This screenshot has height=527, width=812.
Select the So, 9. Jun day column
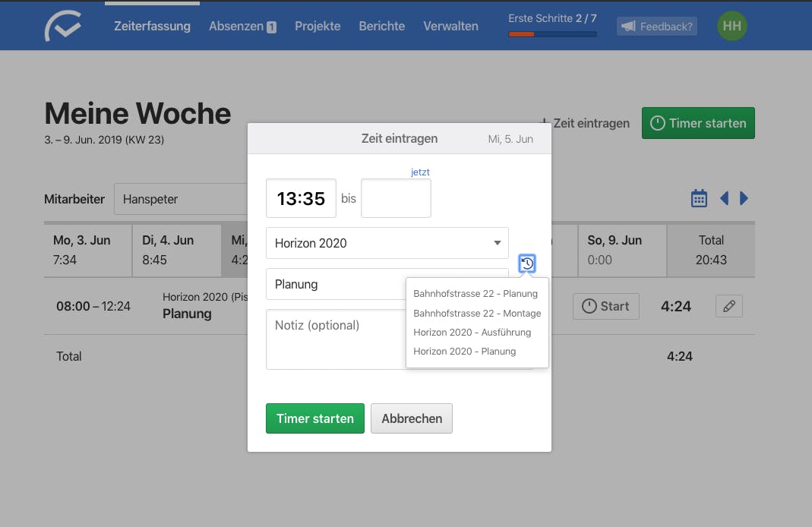622,250
